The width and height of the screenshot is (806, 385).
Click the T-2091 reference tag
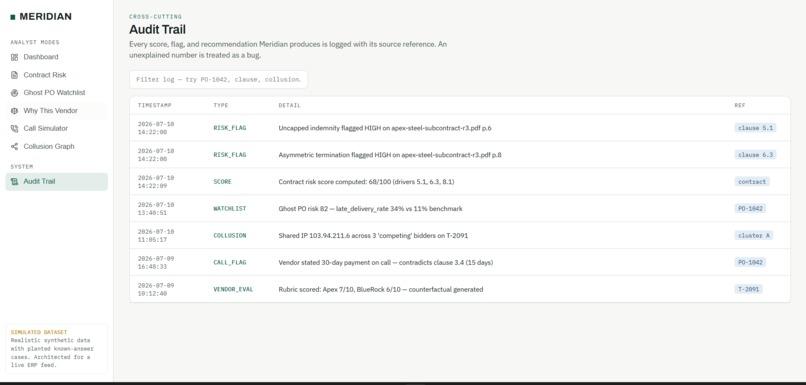pyautogui.click(x=748, y=289)
